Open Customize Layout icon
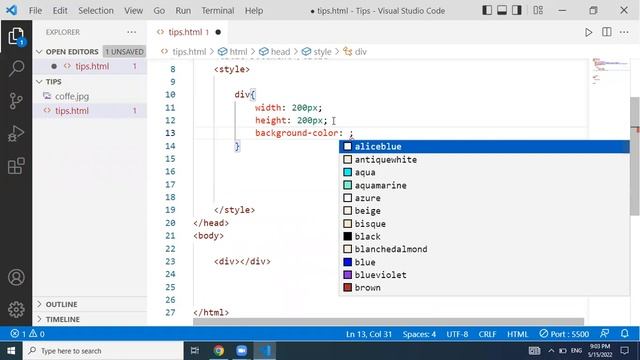640x360 pixels. (x=538, y=10)
